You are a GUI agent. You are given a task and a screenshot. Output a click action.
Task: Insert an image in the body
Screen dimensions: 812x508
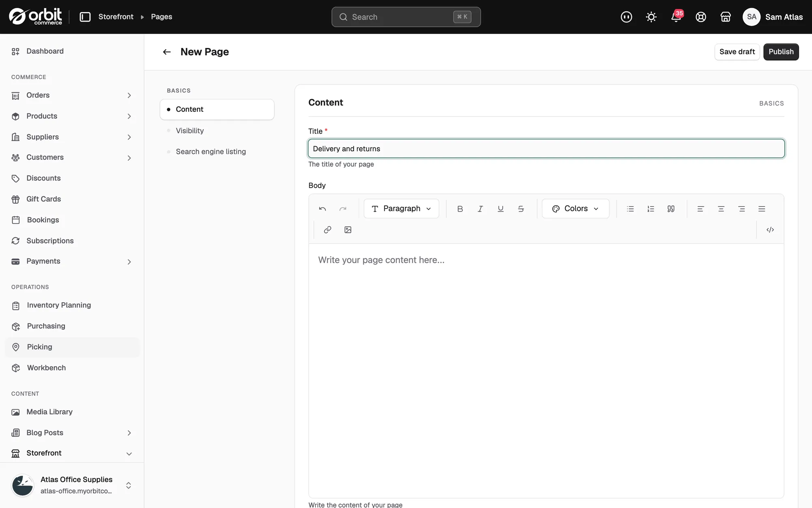348,230
